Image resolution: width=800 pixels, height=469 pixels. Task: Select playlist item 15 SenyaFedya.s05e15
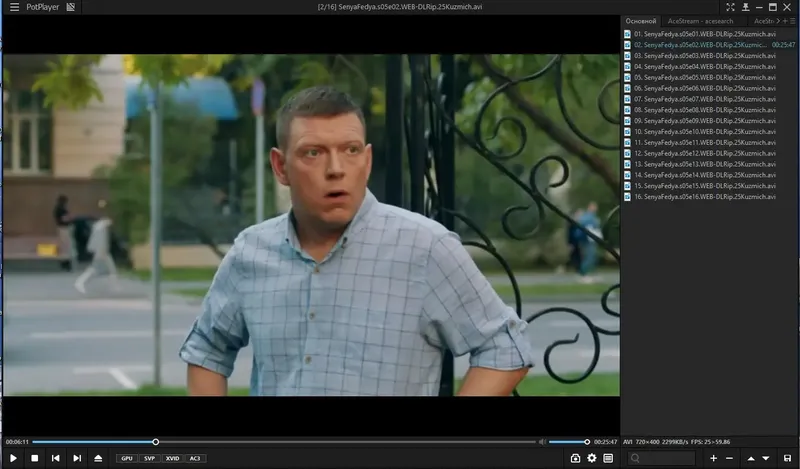[x=710, y=186]
